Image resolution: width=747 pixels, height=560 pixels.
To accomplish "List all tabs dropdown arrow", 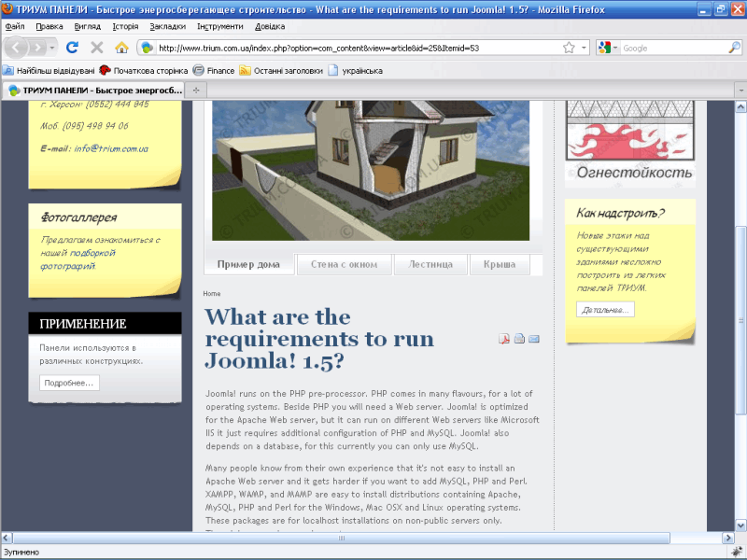I will [x=740, y=90].
